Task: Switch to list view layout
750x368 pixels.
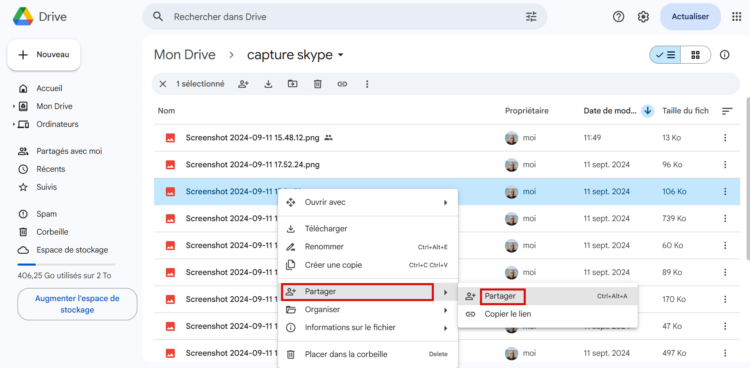Action: coord(665,55)
